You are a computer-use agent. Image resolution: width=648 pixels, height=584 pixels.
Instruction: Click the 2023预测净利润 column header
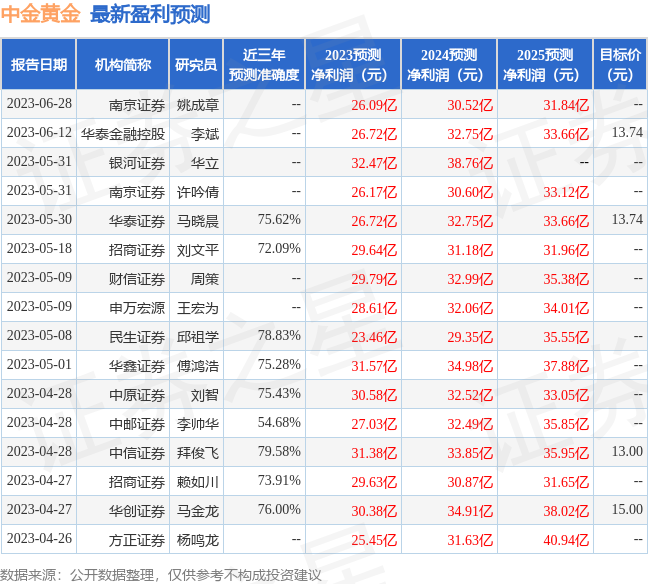pyautogui.click(x=353, y=64)
